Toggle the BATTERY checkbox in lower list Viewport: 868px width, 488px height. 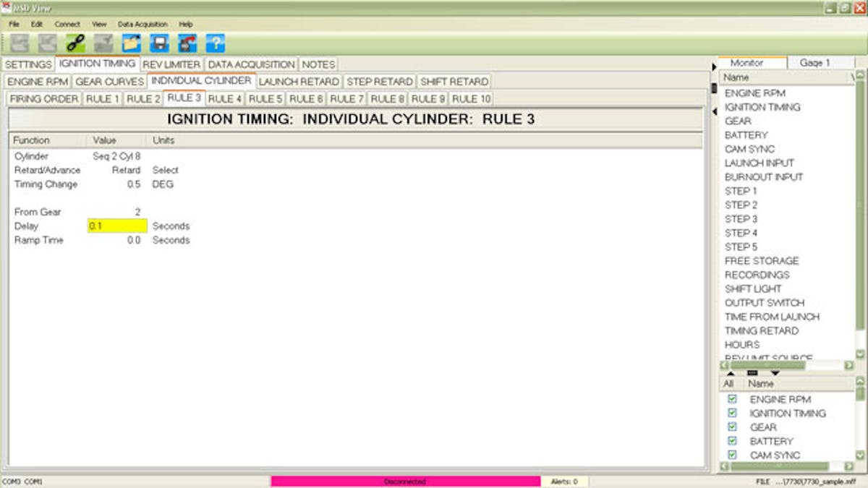point(732,441)
